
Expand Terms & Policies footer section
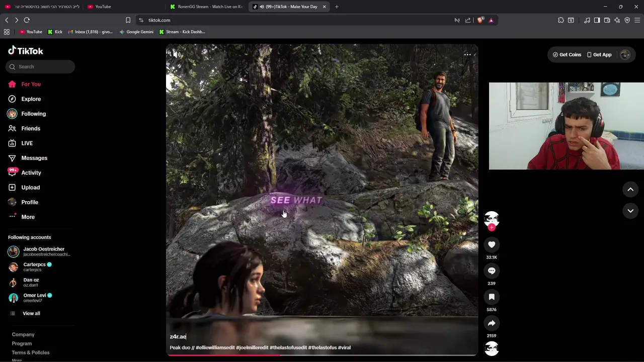pyautogui.click(x=31, y=352)
